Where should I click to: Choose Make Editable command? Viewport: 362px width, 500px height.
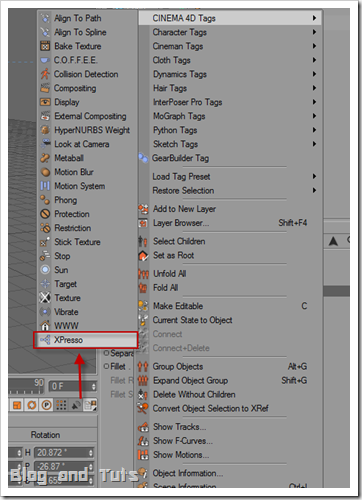(x=230, y=306)
